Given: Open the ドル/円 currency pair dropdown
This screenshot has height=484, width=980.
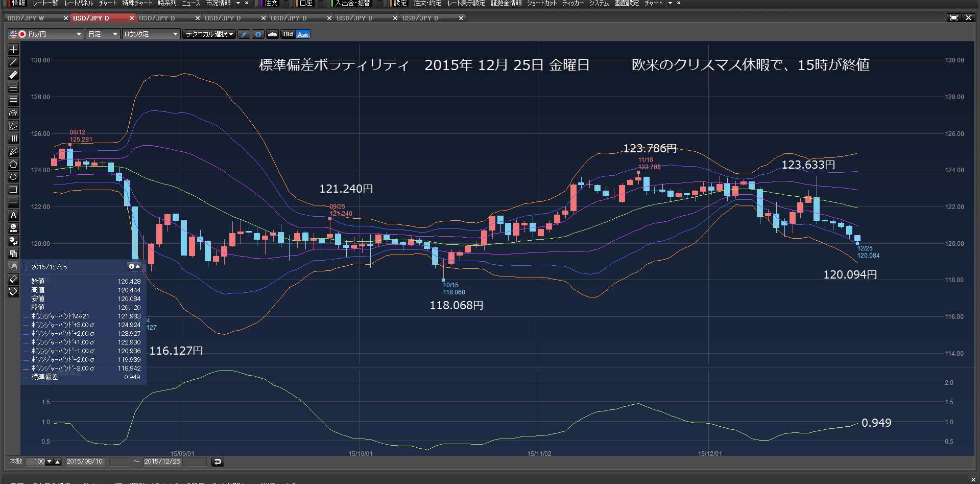Looking at the screenshot, I should 45,34.
